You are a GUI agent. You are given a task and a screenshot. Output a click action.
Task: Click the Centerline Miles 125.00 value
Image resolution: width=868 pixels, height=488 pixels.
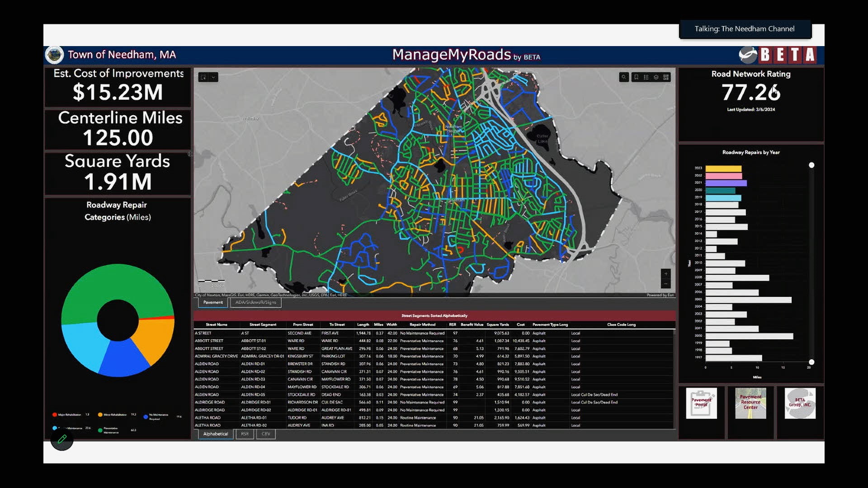point(118,137)
